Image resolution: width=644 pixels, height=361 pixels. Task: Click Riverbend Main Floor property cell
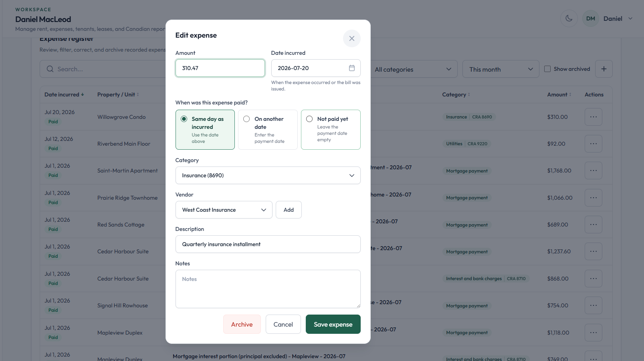pos(124,144)
